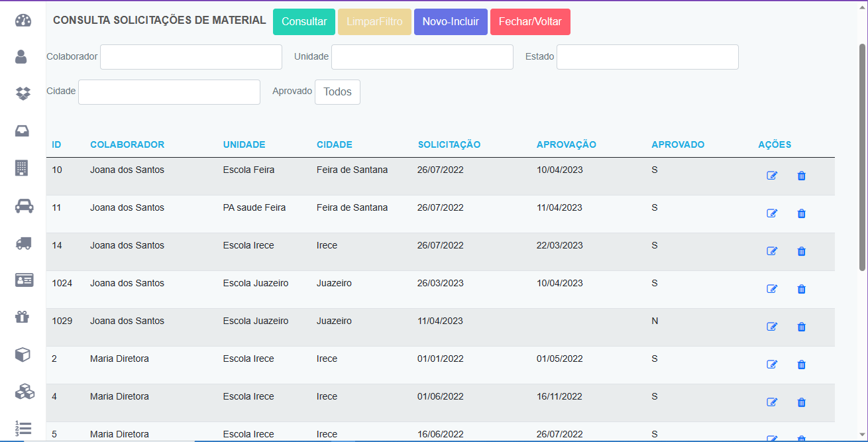Viewport: 868px width, 442px height.
Task: Focus the Colaborador filter field
Action: click(191, 57)
